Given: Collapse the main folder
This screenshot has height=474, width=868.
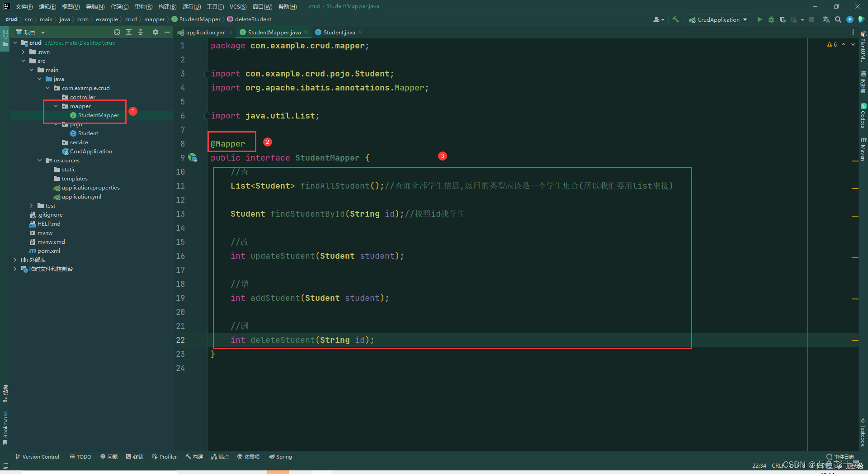Looking at the screenshot, I should click(x=32, y=70).
